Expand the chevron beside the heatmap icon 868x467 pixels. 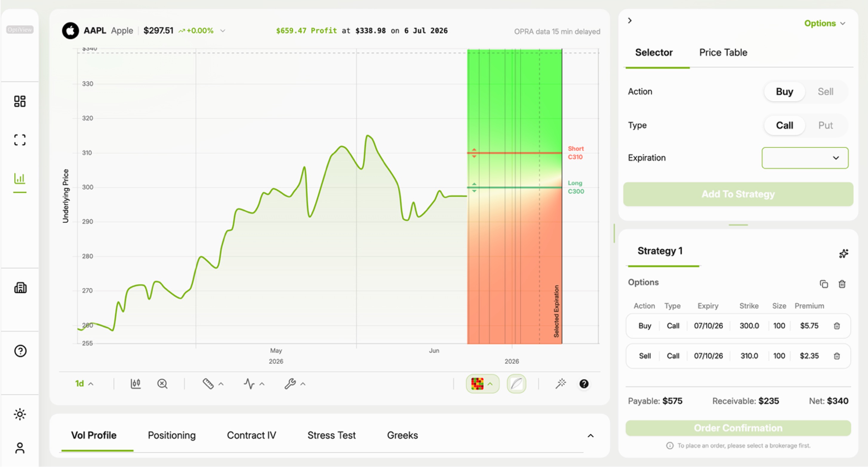click(490, 384)
